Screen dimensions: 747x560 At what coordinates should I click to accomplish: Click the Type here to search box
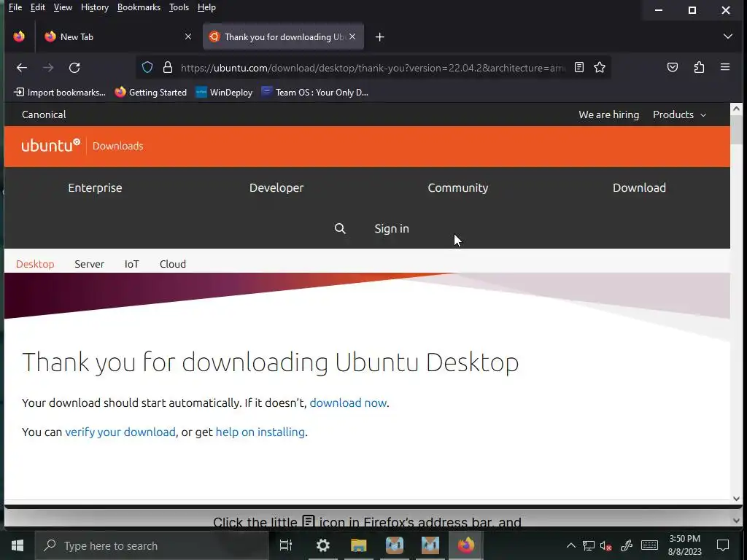152,545
